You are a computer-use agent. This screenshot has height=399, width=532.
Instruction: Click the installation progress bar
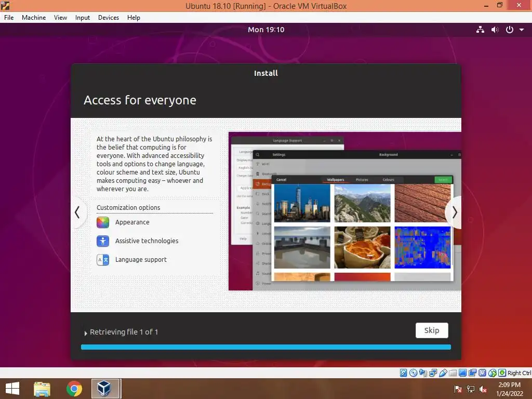point(265,347)
